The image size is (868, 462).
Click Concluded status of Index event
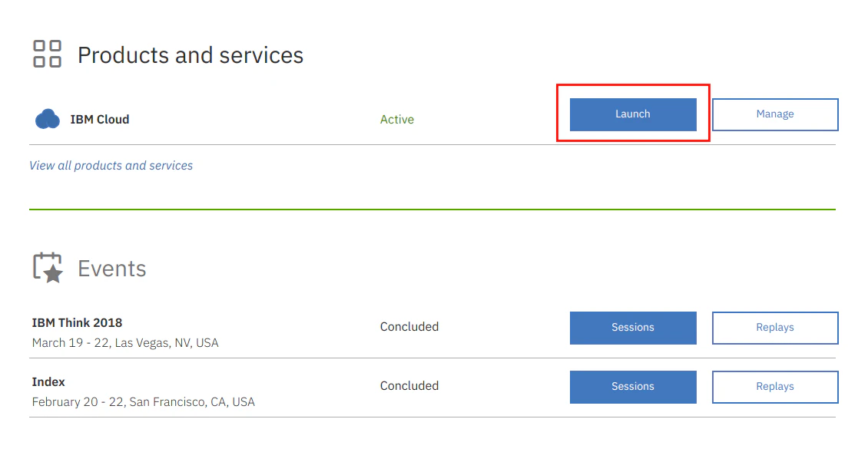(409, 386)
